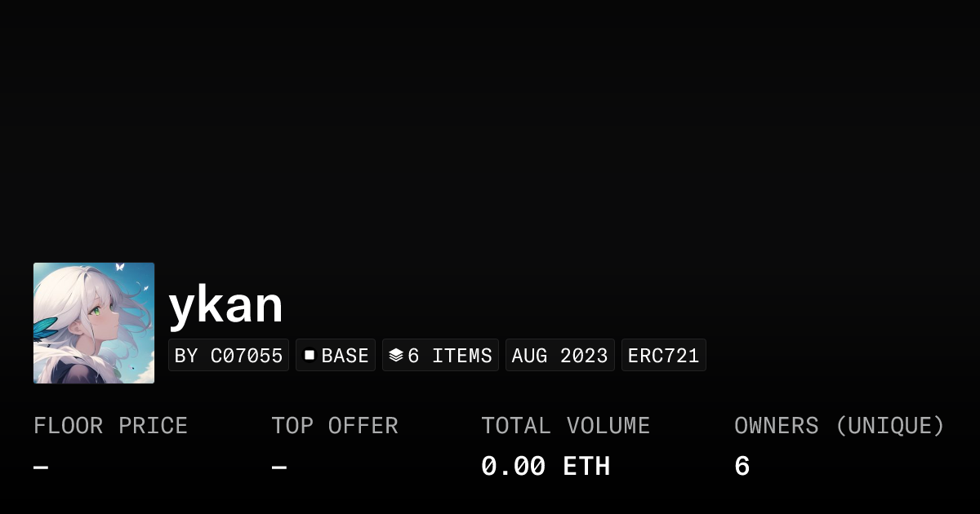
Task: Click the dash value under Top Offer
Action: click(x=278, y=467)
